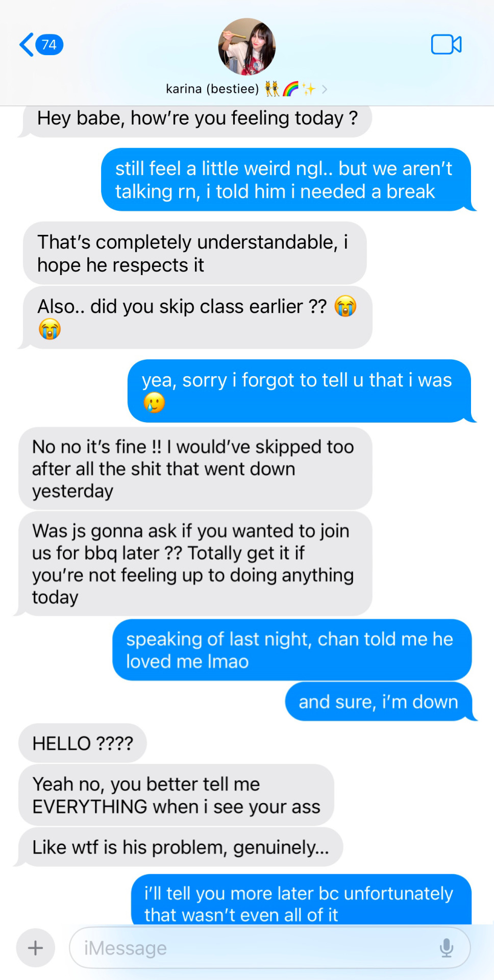Screen dimensions: 494x980
Task: Tap the back arrow showing 74 unread
Action: click(x=41, y=45)
